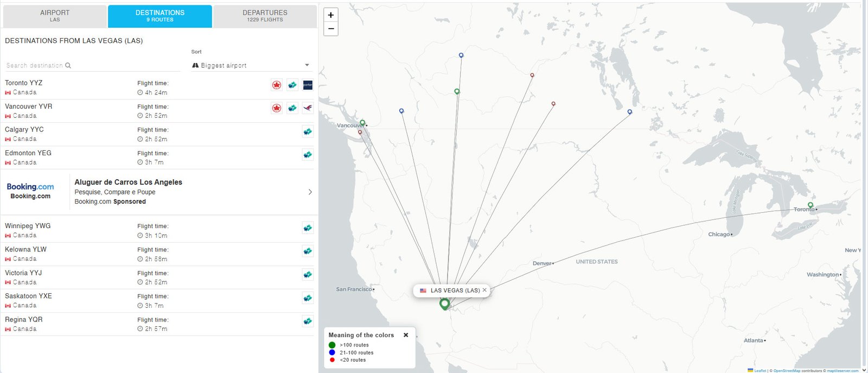
Task: Open the Winnipeg YWG destination
Action: coord(28,226)
